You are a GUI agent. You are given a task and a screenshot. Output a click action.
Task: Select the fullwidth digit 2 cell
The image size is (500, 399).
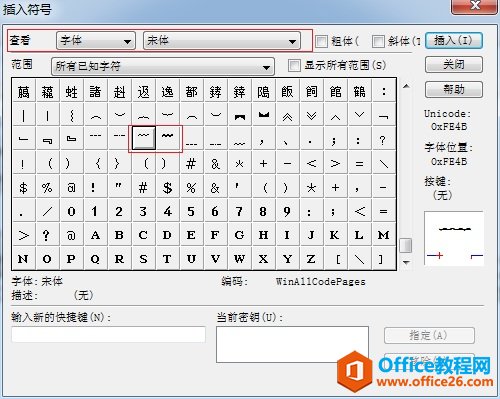point(120,210)
